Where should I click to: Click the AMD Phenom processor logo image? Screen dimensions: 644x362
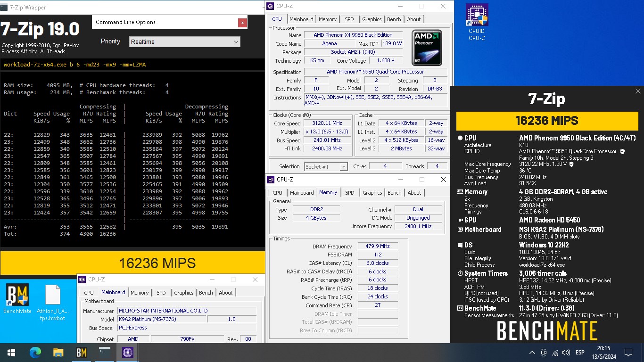(427, 47)
